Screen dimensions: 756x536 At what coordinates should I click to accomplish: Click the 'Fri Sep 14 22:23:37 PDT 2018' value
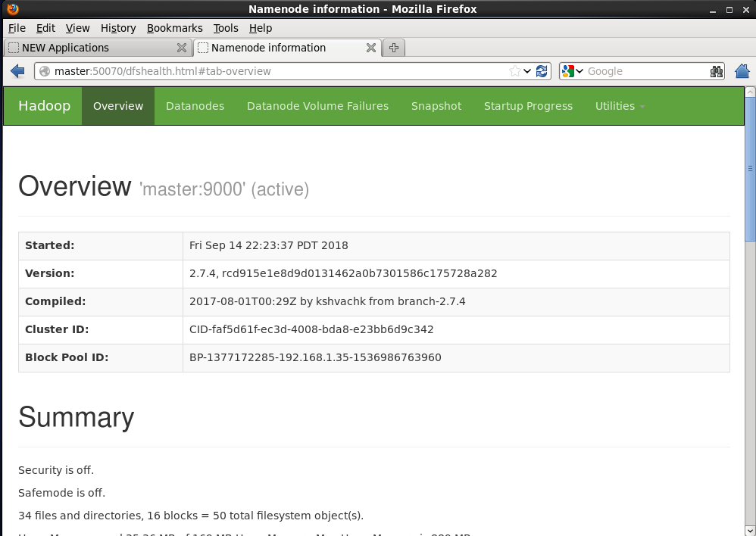269,245
